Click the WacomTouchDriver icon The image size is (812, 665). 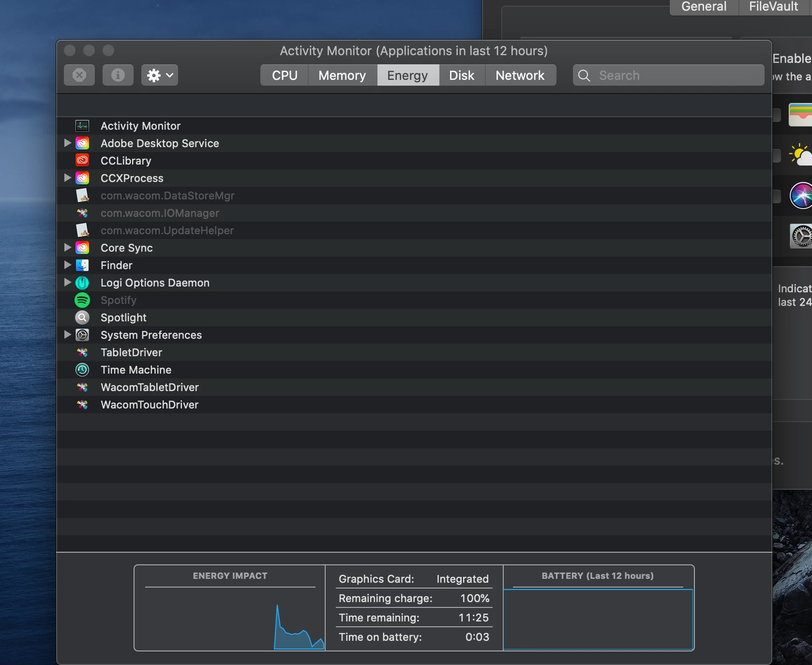[82, 405]
